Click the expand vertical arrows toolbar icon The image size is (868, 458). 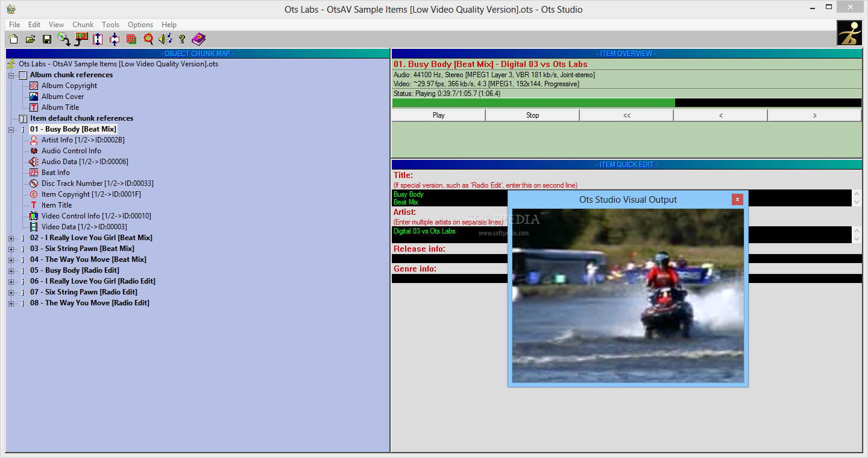[98, 39]
